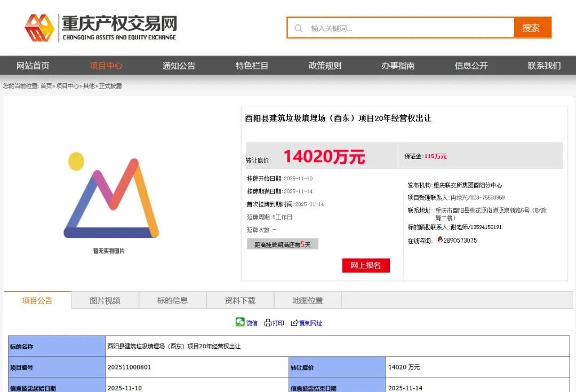Screen dimensions: 576x392
Task: Click the magnifier icon in search box
Action: [299, 28]
